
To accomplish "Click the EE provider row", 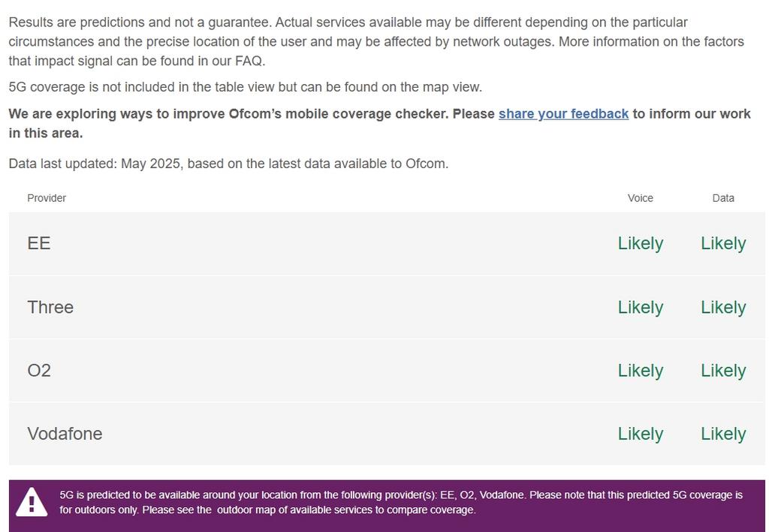I will pos(387,243).
